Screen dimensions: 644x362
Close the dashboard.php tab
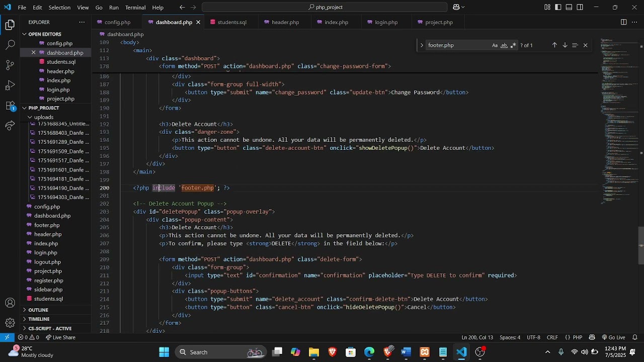(x=198, y=22)
